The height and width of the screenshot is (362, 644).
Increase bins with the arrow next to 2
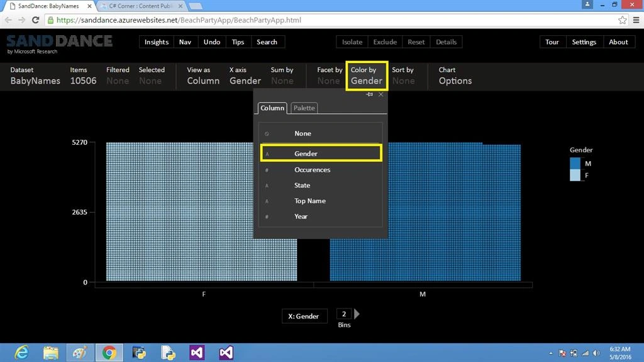pos(357,314)
